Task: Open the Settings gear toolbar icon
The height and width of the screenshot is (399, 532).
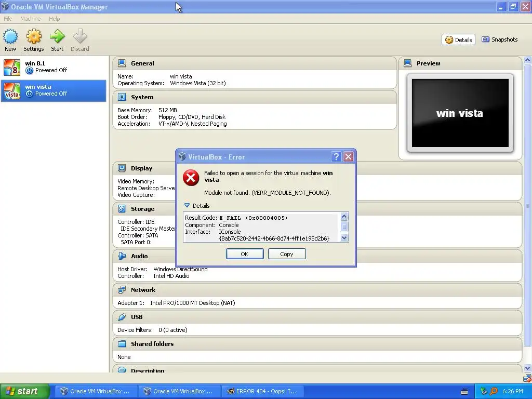Action: coord(34,36)
